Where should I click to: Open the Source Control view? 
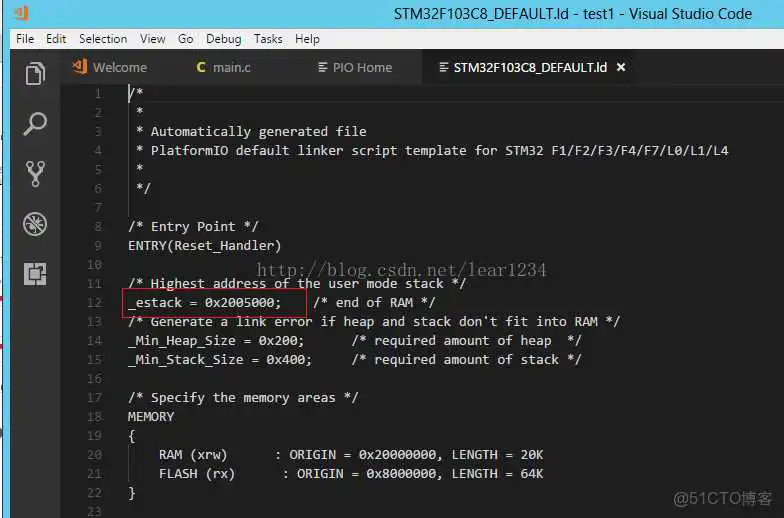click(x=35, y=174)
